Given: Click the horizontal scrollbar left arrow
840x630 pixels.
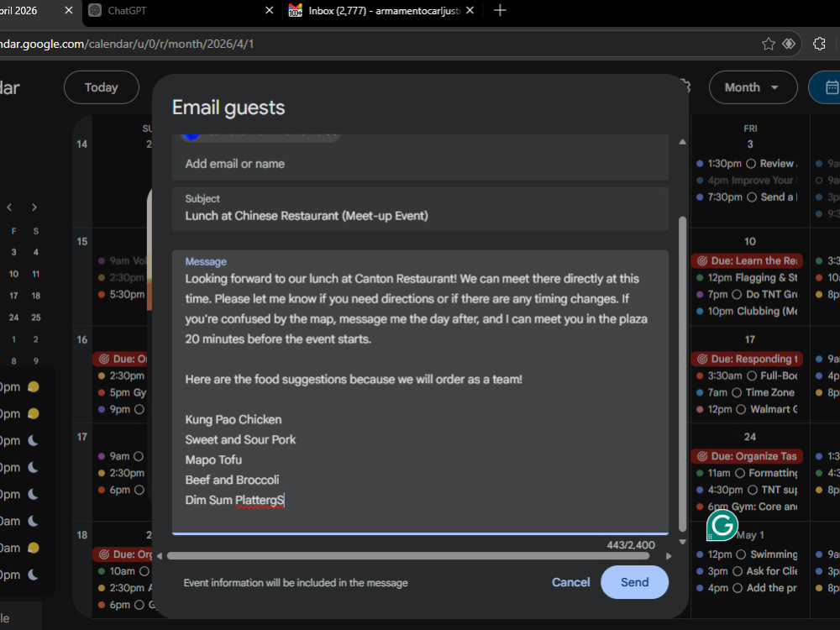Looking at the screenshot, I should (x=159, y=556).
